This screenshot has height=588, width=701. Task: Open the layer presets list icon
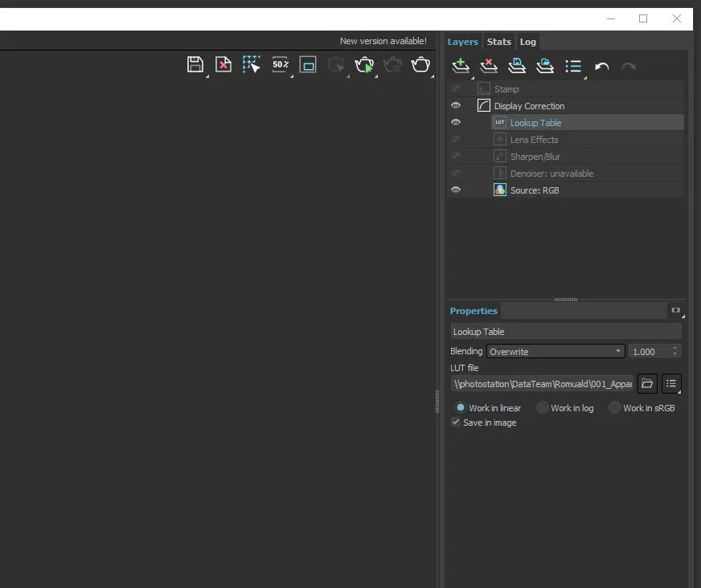[x=573, y=66]
